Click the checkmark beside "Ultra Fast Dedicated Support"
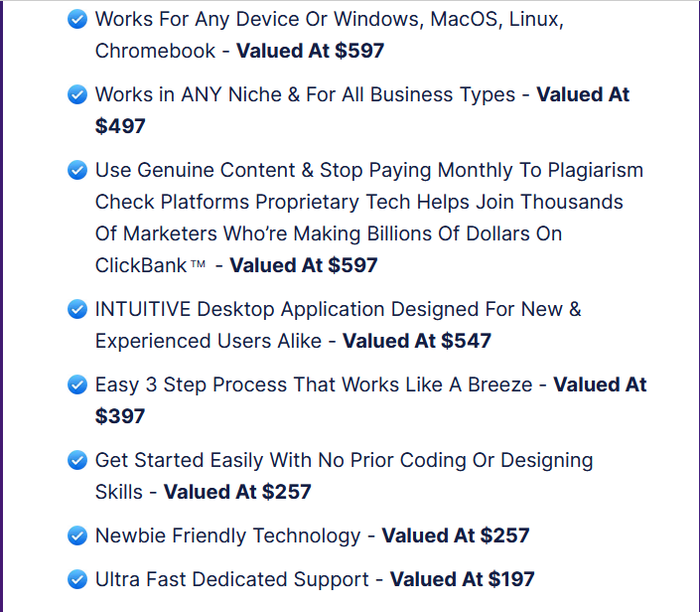 coord(76,579)
